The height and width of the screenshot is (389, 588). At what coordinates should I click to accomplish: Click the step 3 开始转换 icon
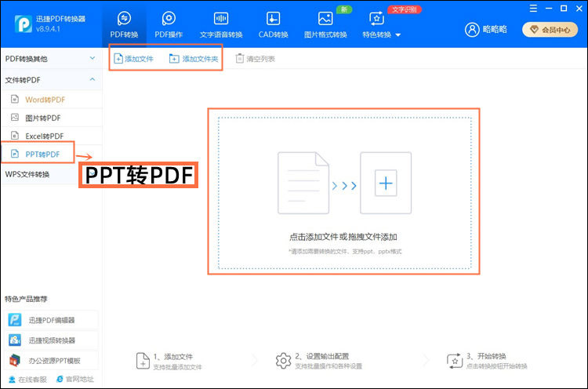coord(455,361)
